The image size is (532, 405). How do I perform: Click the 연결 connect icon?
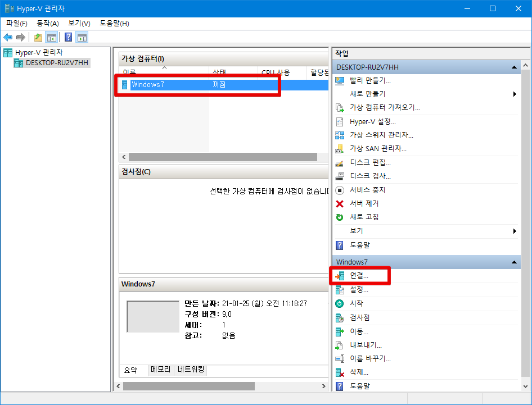click(x=340, y=276)
